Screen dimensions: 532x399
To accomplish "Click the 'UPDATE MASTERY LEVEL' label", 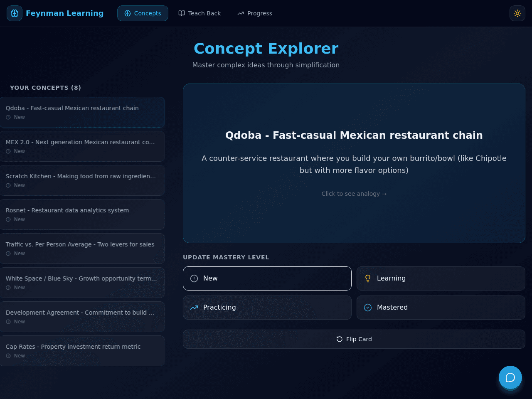I will point(226,257).
